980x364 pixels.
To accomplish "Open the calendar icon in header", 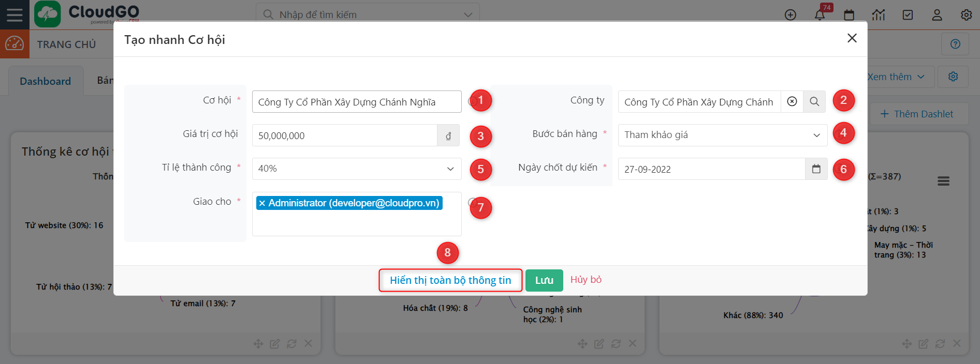I will [x=849, y=15].
